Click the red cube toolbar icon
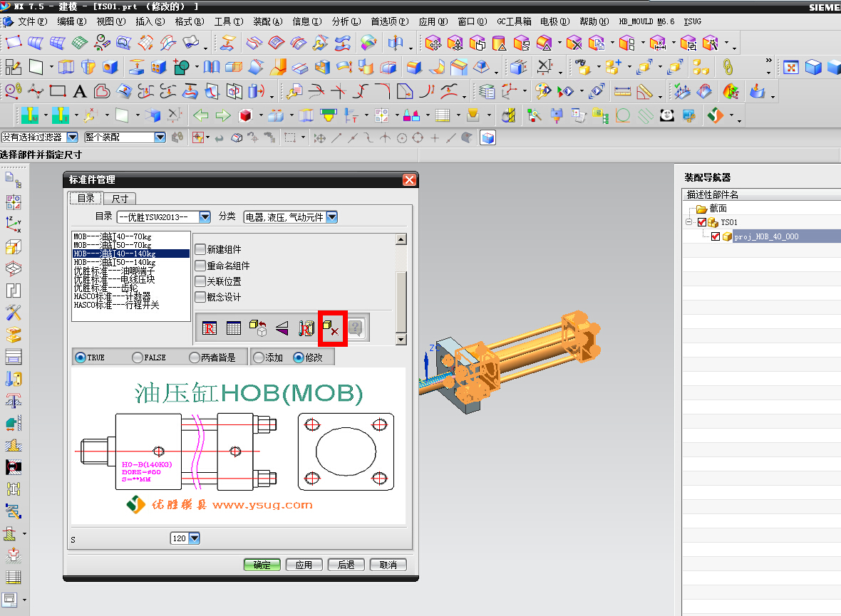 [246, 115]
